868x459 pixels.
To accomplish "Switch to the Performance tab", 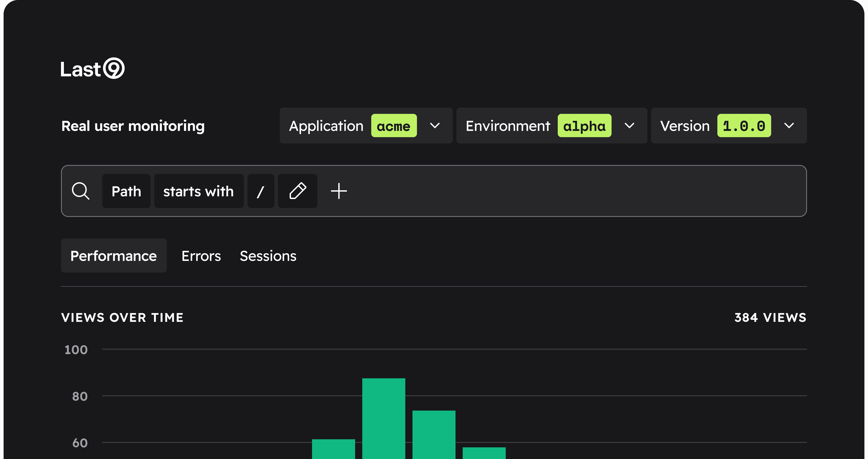I will click(114, 255).
